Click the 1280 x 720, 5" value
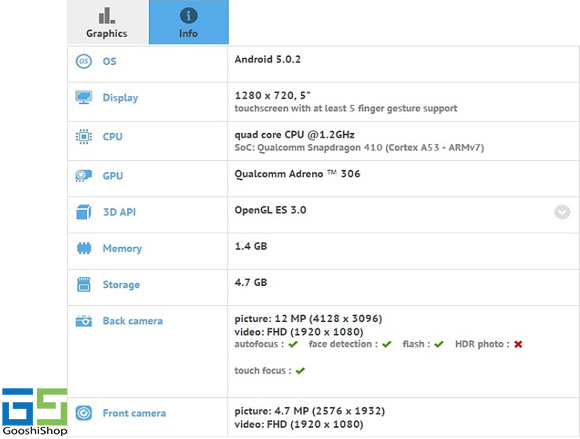The height and width of the screenshot is (439, 580). coord(272,95)
